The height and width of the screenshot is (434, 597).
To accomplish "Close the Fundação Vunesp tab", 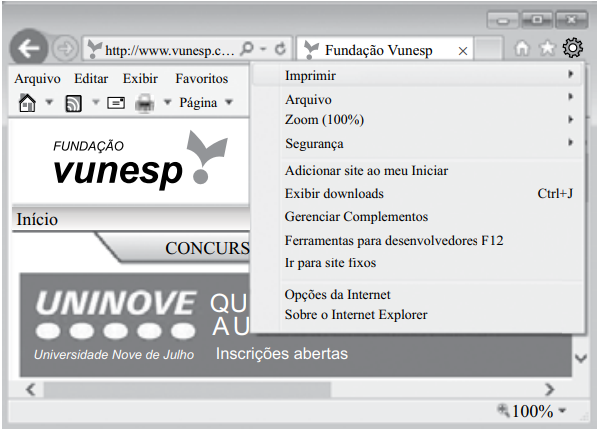I will pyautogui.click(x=463, y=51).
